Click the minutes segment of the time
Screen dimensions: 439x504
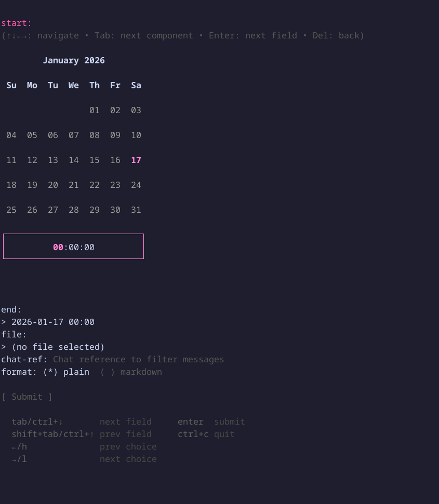(x=74, y=248)
